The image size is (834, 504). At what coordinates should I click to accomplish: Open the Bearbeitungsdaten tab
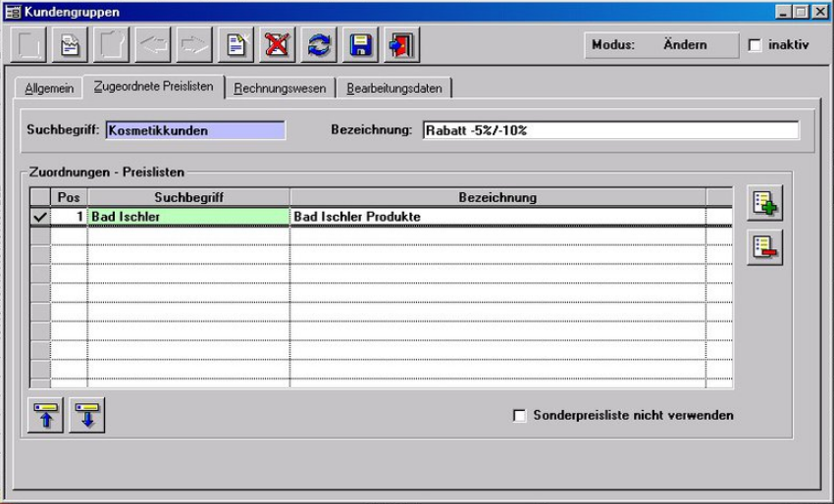click(393, 88)
